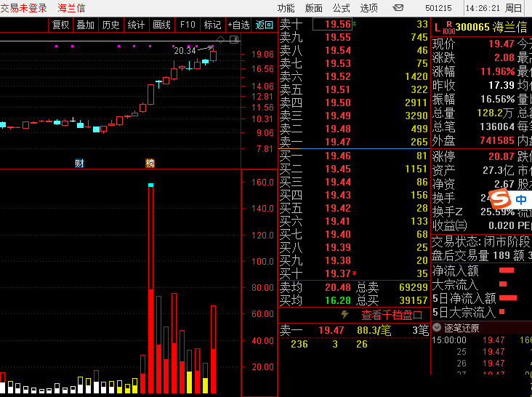Click the tallest volume bar
Screen dimensions: 532x397
point(150,288)
